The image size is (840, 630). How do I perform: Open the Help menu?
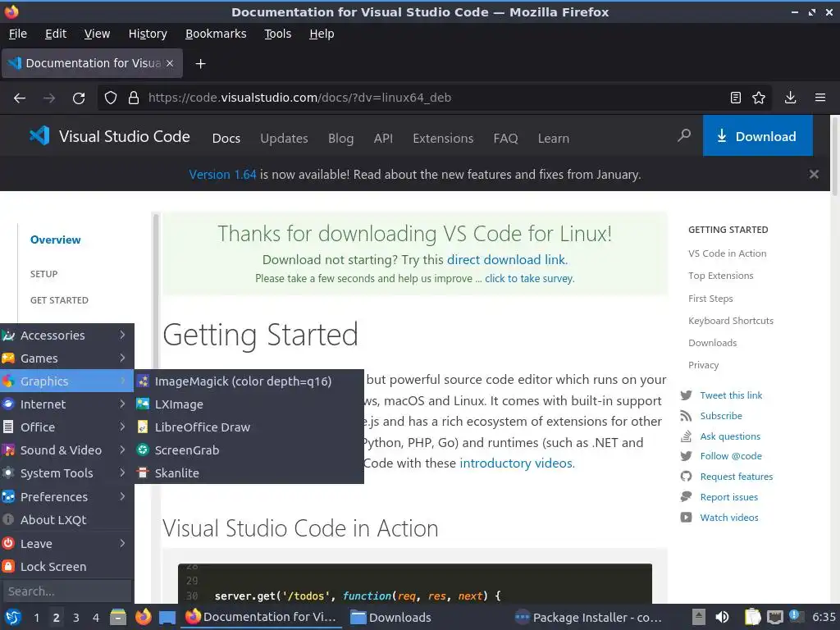point(322,34)
